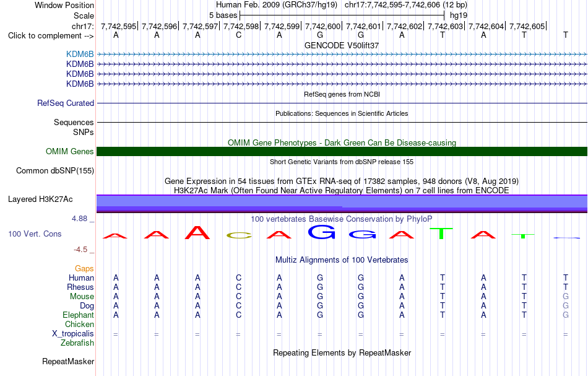Viewport: 588px width, 376px height.
Task: Click 'RefSeq genes from NCBI' title
Action: point(342,94)
